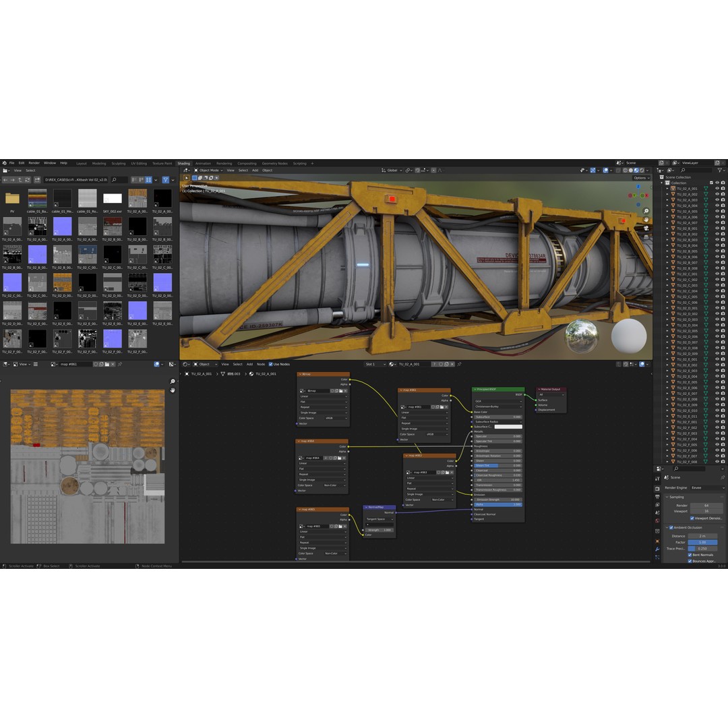Collapse the Collection tree in outliner
Screen dimensions: 728x728
[x=662, y=183]
